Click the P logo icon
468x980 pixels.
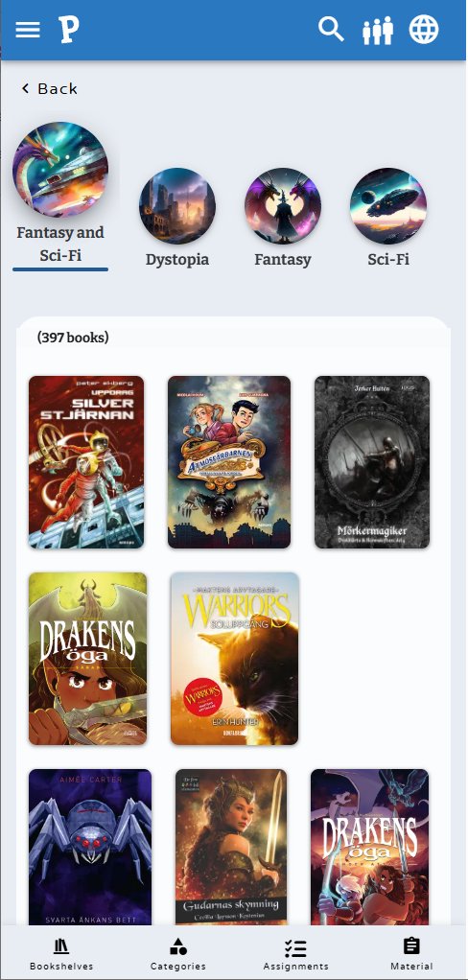coord(69,30)
